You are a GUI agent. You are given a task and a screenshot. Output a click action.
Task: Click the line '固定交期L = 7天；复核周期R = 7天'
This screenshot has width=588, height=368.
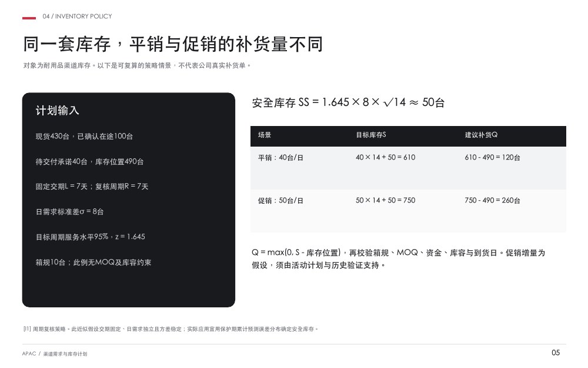[x=92, y=186]
